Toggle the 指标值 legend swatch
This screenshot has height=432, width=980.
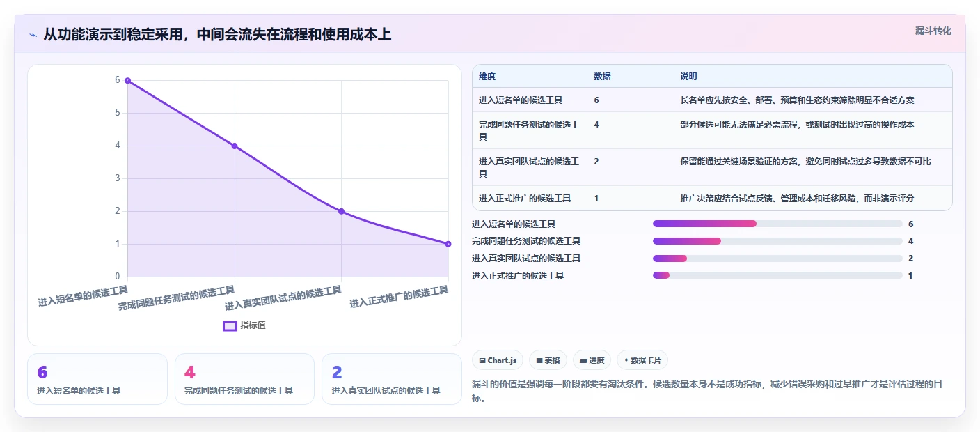click(x=230, y=325)
